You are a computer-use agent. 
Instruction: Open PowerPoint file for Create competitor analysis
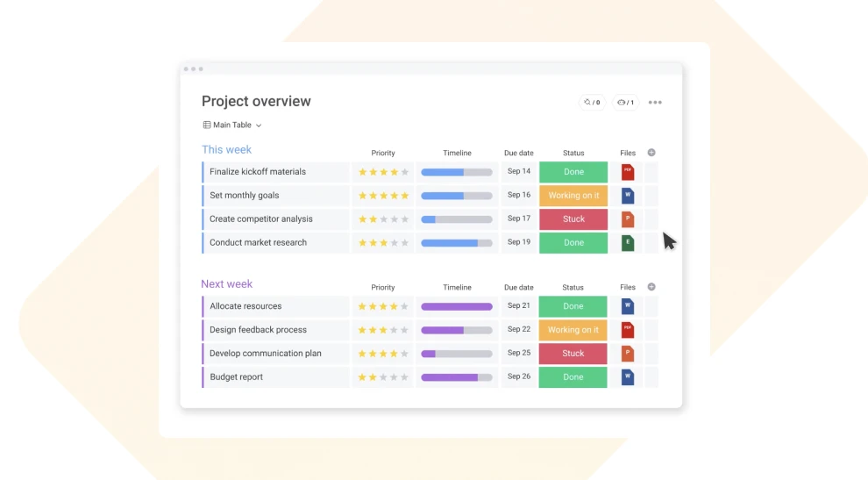(x=627, y=219)
